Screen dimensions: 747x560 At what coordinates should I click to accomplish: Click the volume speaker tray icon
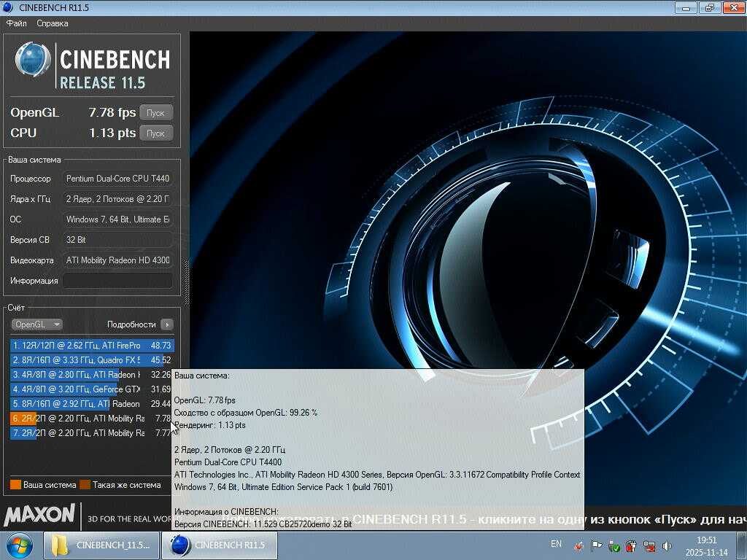pyautogui.click(x=667, y=546)
